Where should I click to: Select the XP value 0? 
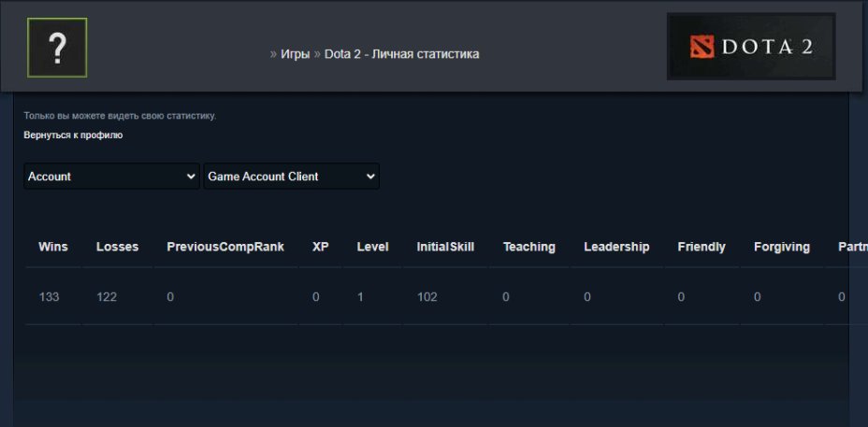315,297
